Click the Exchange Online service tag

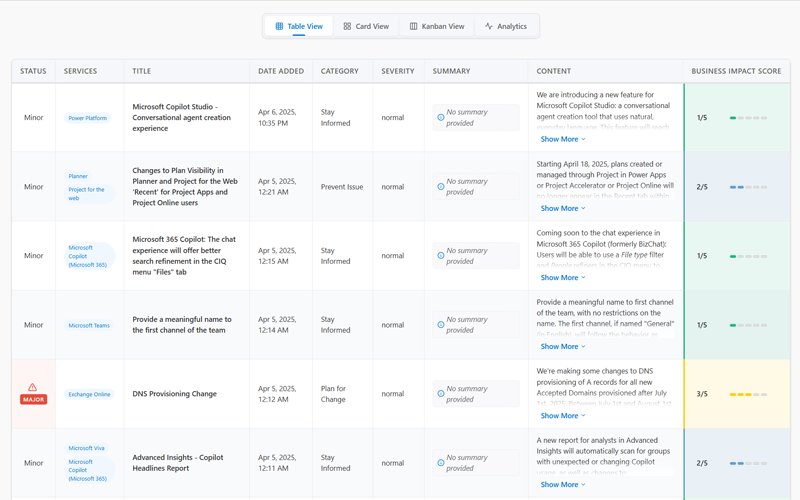[x=89, y=394]
